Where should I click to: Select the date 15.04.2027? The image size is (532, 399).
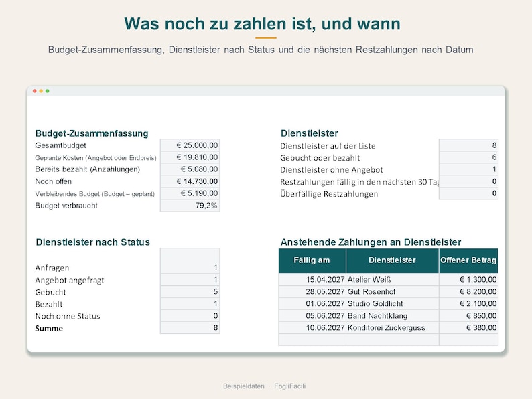tap(312, 280)
